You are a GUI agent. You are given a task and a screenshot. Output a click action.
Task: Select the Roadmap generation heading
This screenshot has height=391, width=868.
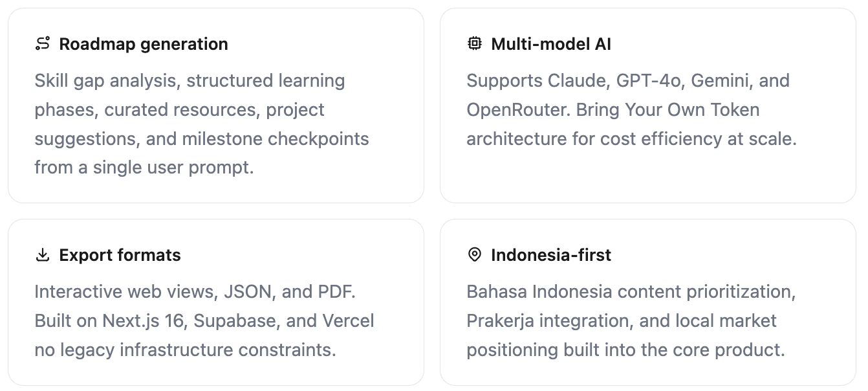tap(144, 44)
